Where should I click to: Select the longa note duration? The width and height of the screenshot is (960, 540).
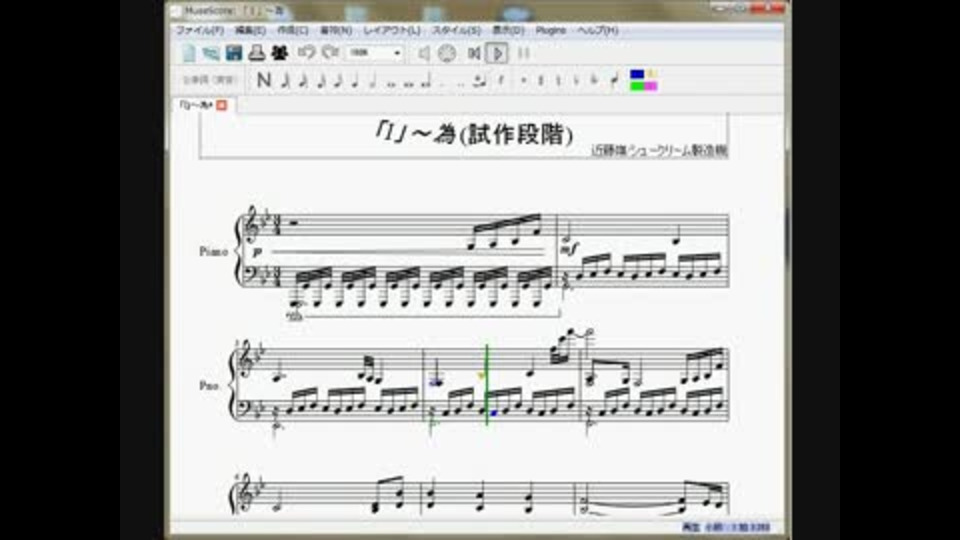(x=427, y=80)
